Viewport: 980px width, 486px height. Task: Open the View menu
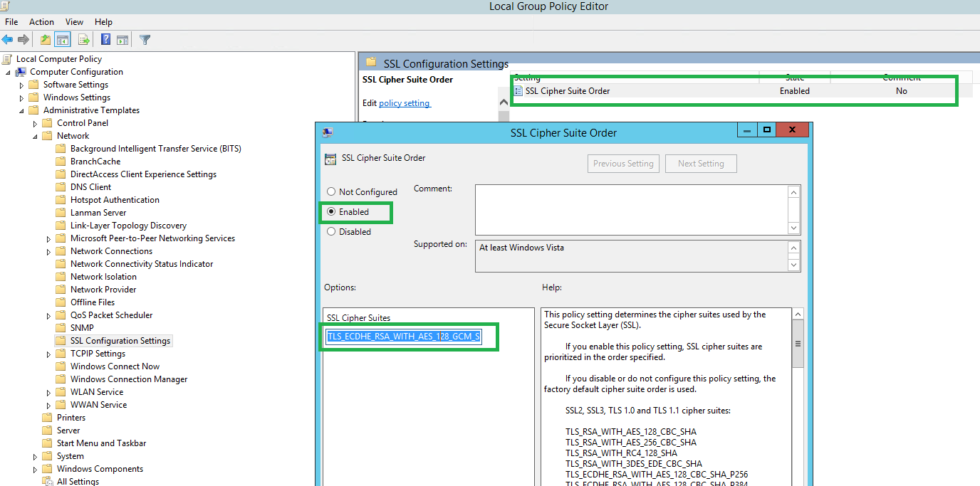coord(74,22)
